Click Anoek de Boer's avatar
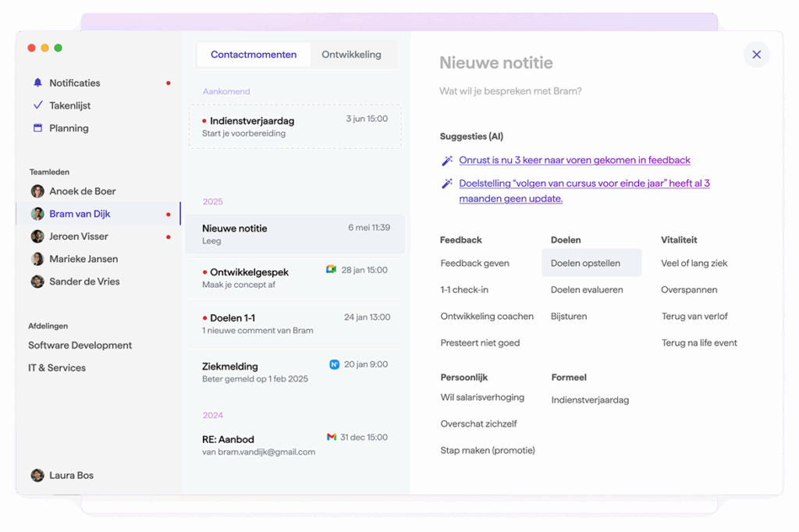Image resolution: width=799 pixels, height=532 pixels. [37, 191]
